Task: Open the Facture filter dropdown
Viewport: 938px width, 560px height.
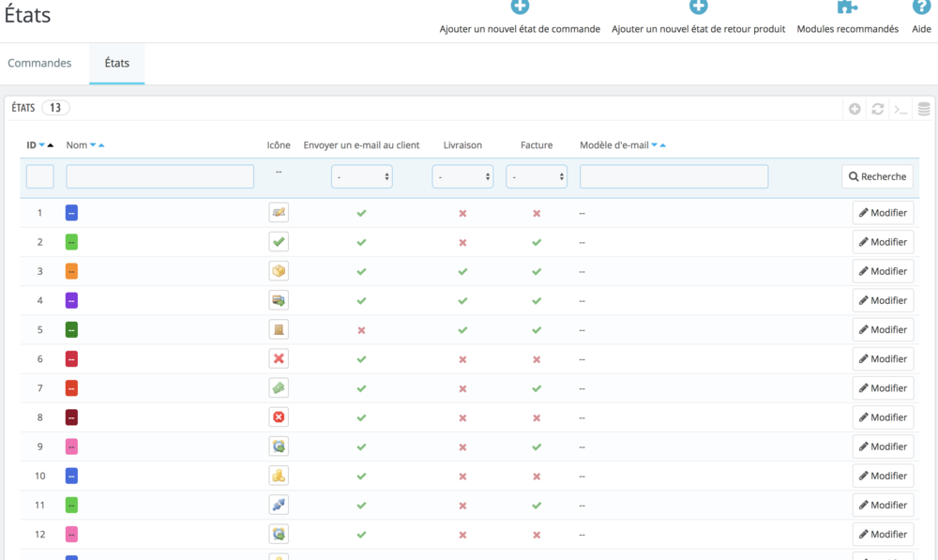Action: tap(537, 176)
